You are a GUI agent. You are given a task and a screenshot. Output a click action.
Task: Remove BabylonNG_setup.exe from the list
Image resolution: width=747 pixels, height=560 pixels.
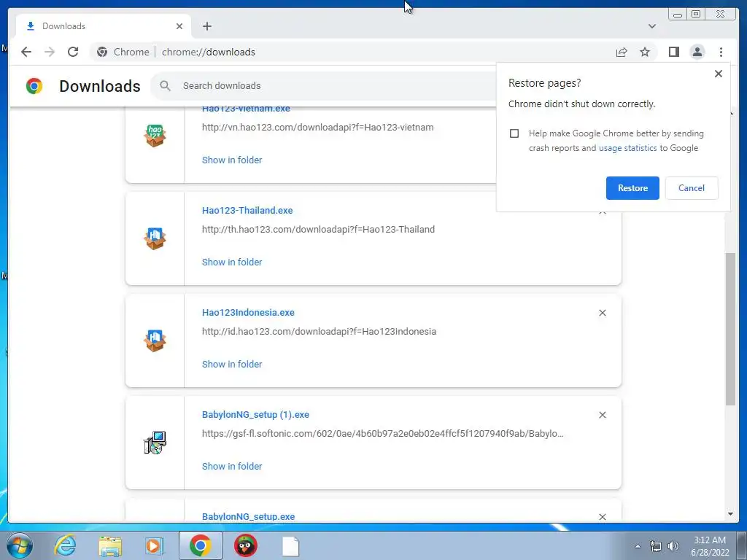[x=602, y=517]
